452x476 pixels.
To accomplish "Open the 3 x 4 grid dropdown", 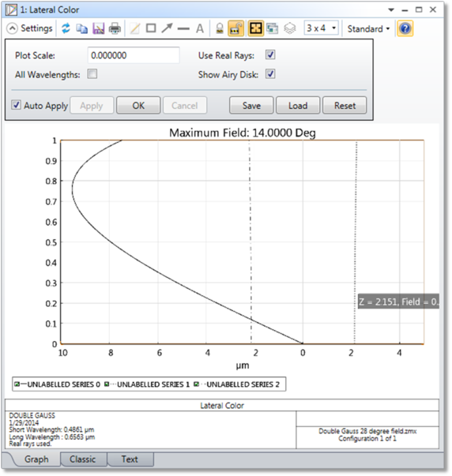I will (322, 28).
